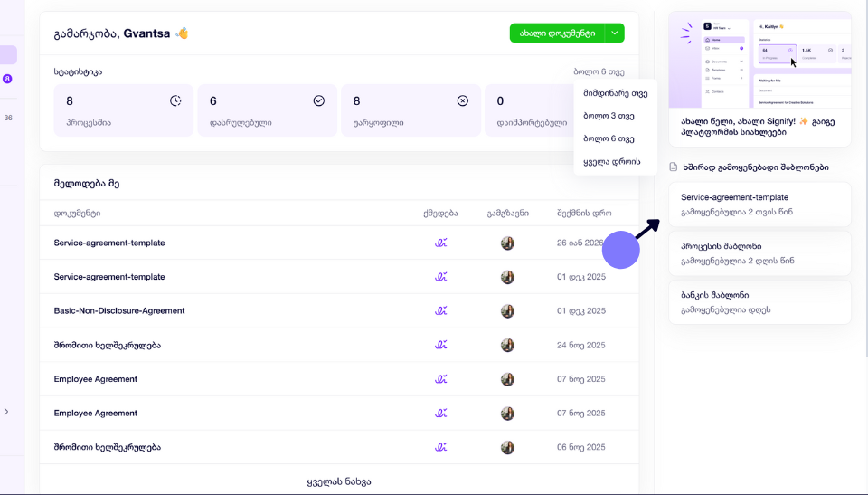868x495 pixels.
Task: Click sender avatar for შრომითი ხელშეკრულება dated 24 ნოე 2025
Action: point(507,345)
